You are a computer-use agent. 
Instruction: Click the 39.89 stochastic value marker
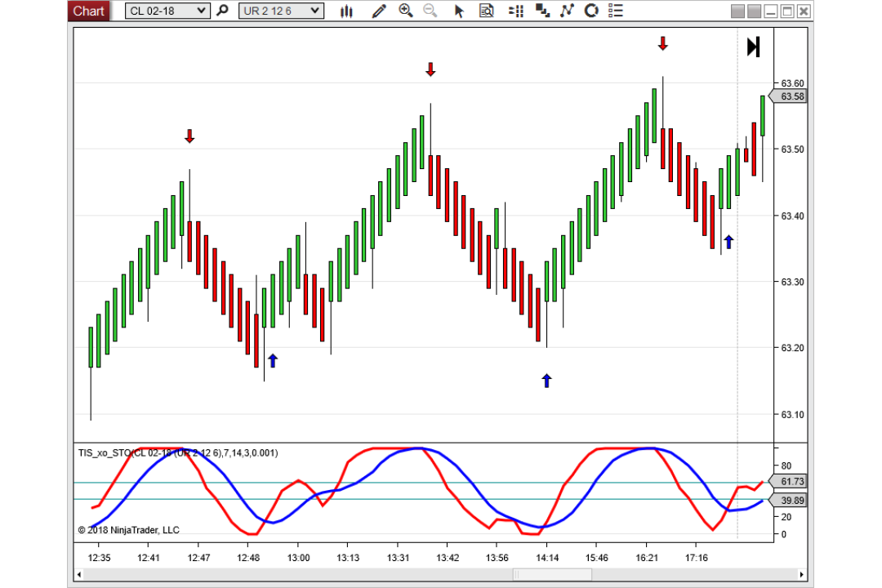tap(788, 501)
